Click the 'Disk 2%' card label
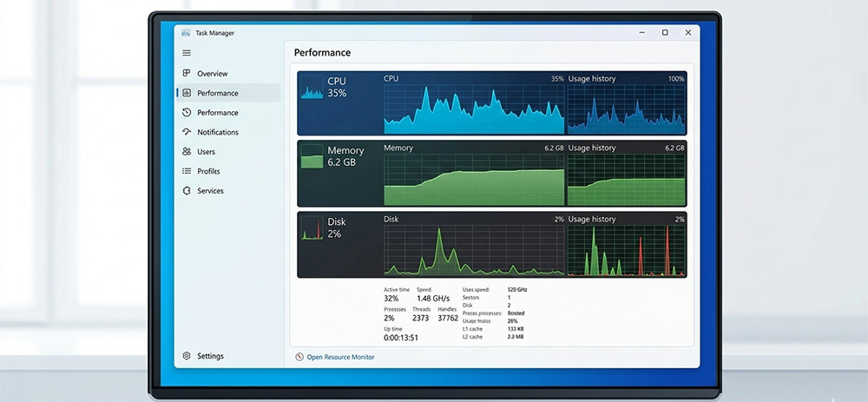Image resolution: width=868 pixels, height=402 pixels. (x=337, y=227)
